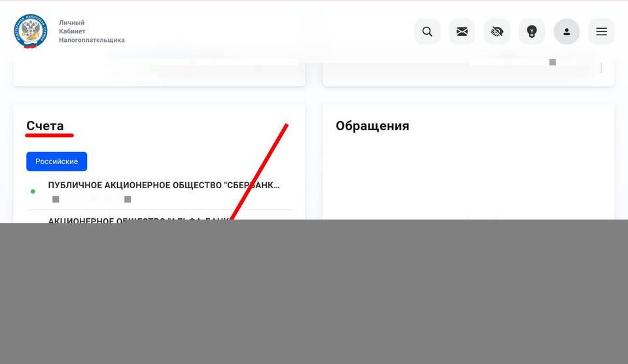Open the search magnifier icon

point(427,31)
